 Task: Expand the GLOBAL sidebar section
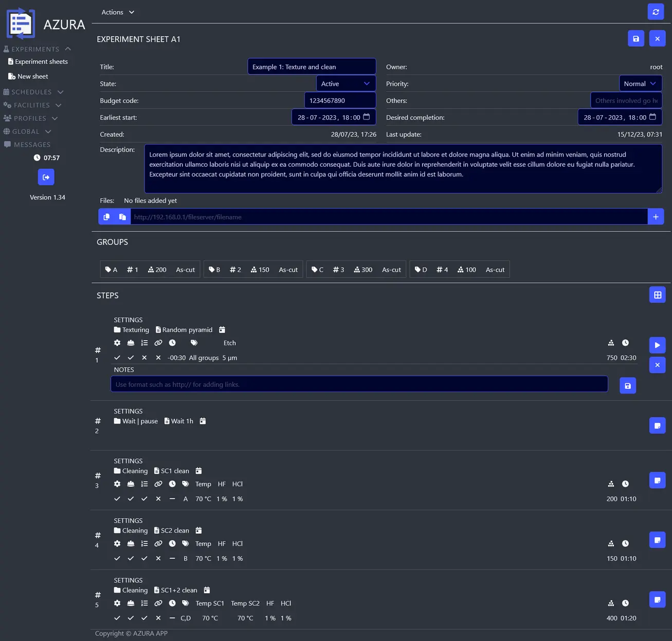click(27, 131)
